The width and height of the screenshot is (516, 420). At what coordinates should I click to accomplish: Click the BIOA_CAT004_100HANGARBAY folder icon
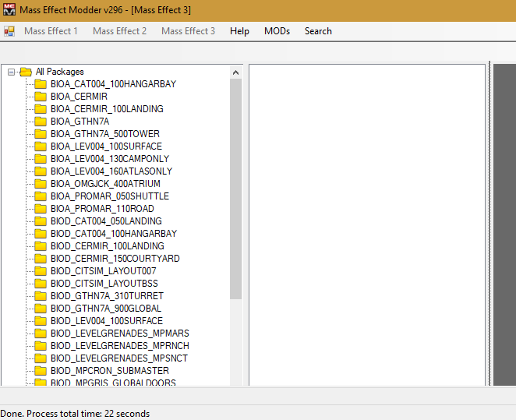[x=41, y=84]
